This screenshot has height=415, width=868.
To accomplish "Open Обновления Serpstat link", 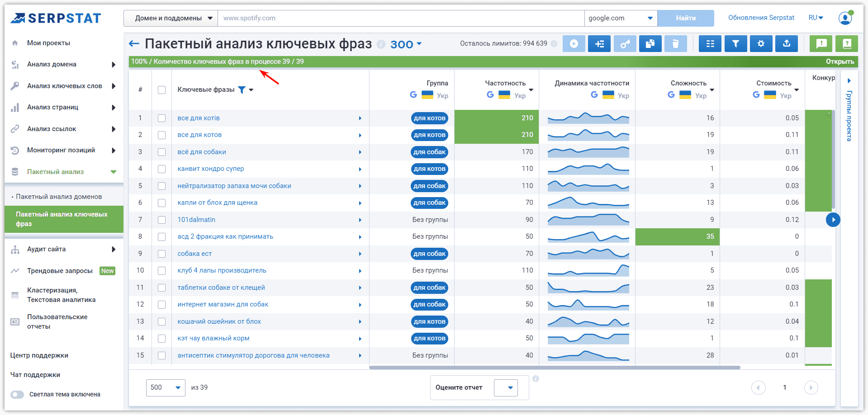I will [761, 18].
